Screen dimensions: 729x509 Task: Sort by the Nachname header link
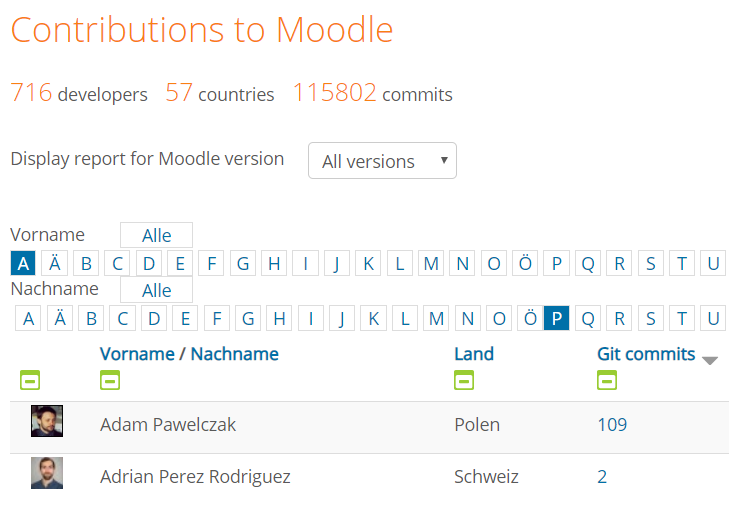pos(235,354)
